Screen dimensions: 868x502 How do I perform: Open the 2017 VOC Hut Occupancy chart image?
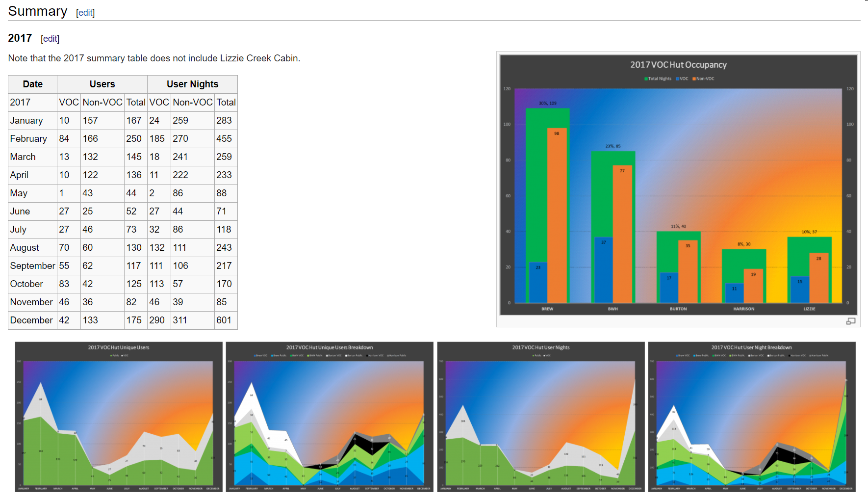point(678,185)
